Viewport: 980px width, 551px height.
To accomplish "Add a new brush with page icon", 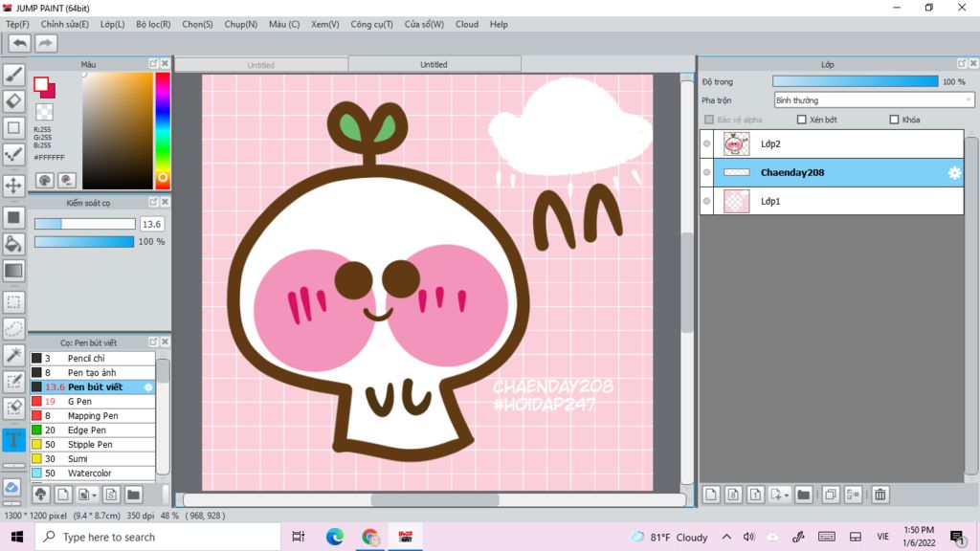I will pos(63,495).
